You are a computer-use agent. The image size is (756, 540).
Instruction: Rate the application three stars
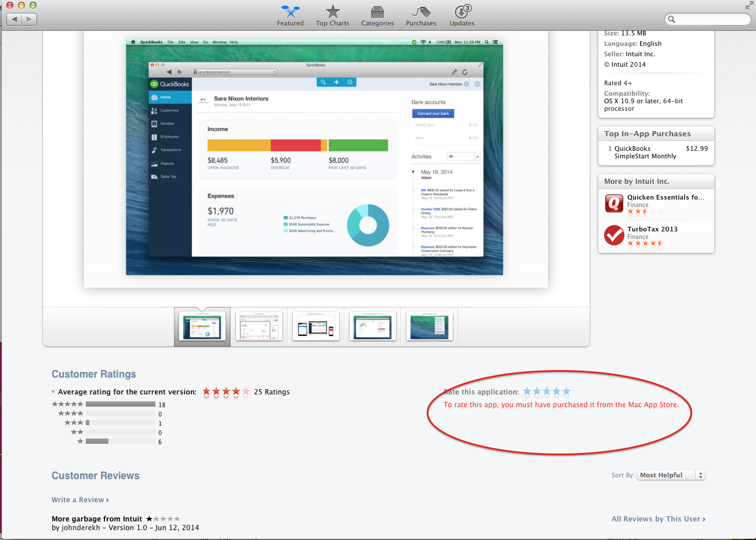[x=547, y=392]
